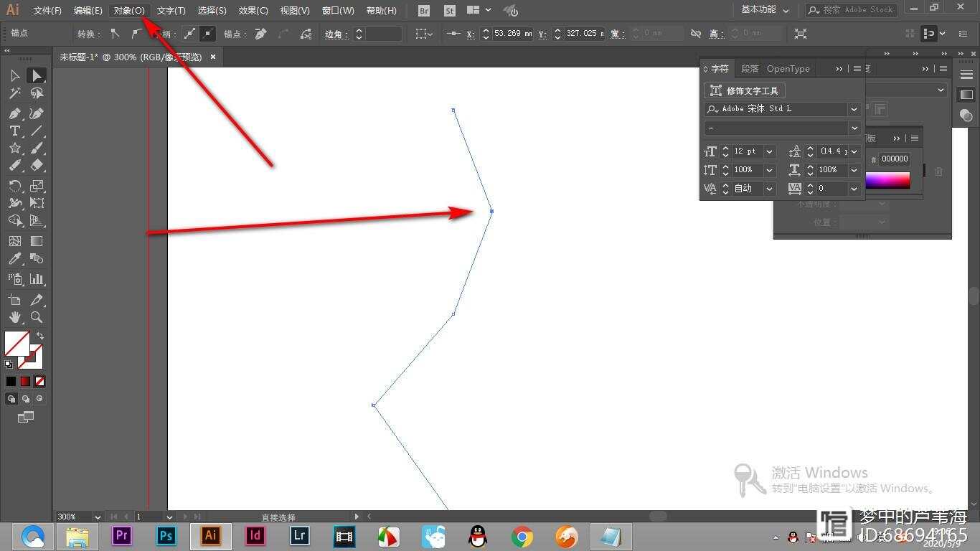Switch to the 段落 panel tab
This screenshot has width=980, height=551.
point(750,69)
